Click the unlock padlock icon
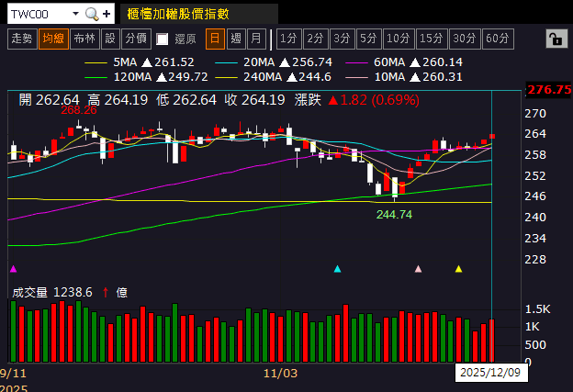Image resolution: width=573 pixels, height=392 pixels. click(556, 39)
